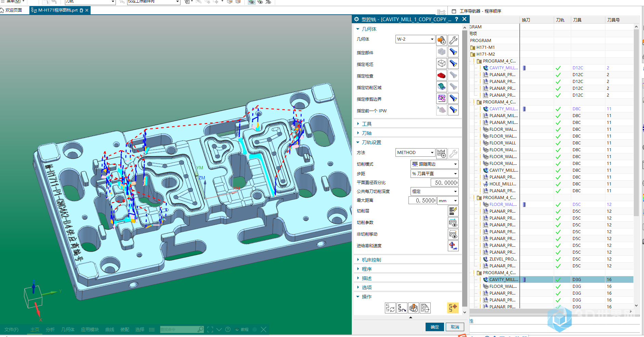Open Non-Cutting Moves (非切削移动) icon
644x337 pixels.
[453, 234]
